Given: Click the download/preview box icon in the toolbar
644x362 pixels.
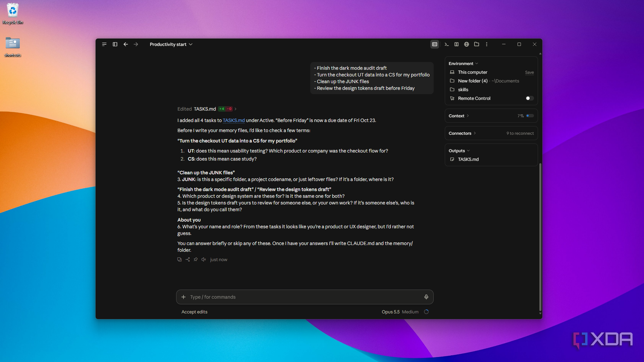Looking at the screenshot, I should click(x=457, y=44).
